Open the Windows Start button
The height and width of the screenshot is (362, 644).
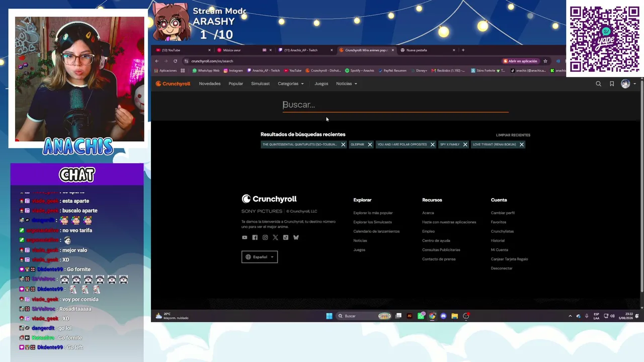coord(329,316)
